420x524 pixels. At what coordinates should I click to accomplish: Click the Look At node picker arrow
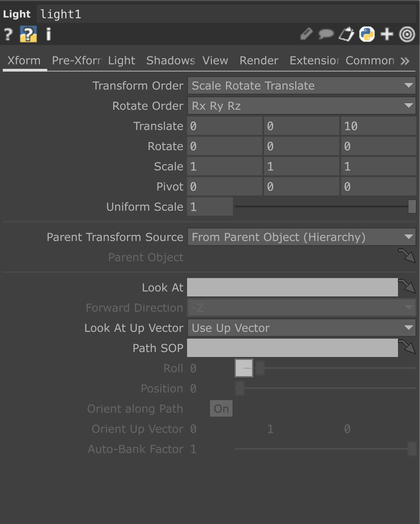point(407,287)
